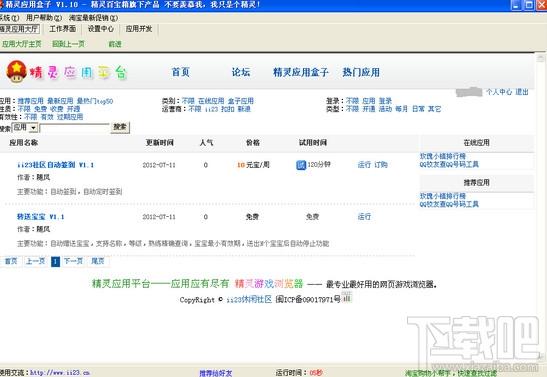This screenshot has width=547, height=377.
Task: Switch to the 工作界面 tab
Action: click(x=62, y=29)
